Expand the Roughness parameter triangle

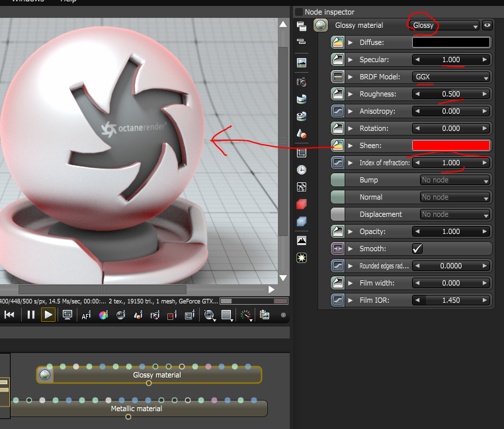(x=351, y=94)
